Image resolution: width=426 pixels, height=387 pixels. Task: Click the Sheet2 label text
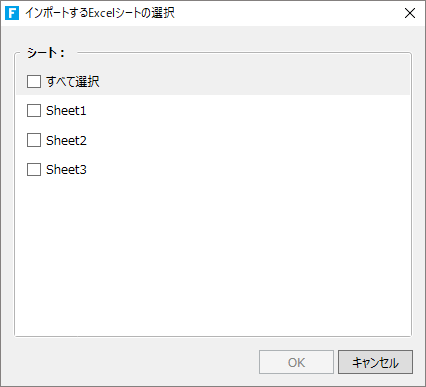tap(66, 140)
